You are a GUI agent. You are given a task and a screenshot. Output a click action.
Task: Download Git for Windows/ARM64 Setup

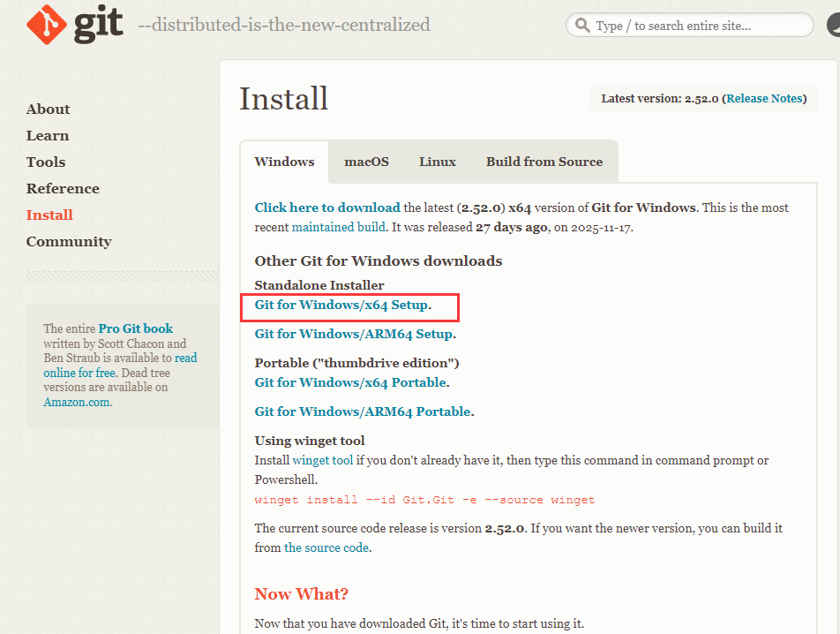pyautogui.click(x=354, y=334)
